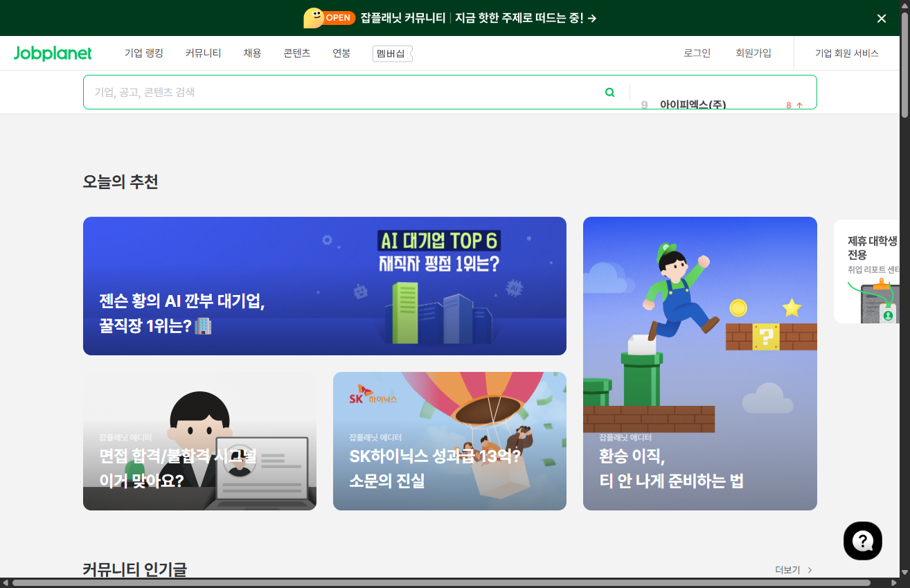Click the Jobplanet logo
The height and width of the screenshot is (588, 910).
[53, 53]
